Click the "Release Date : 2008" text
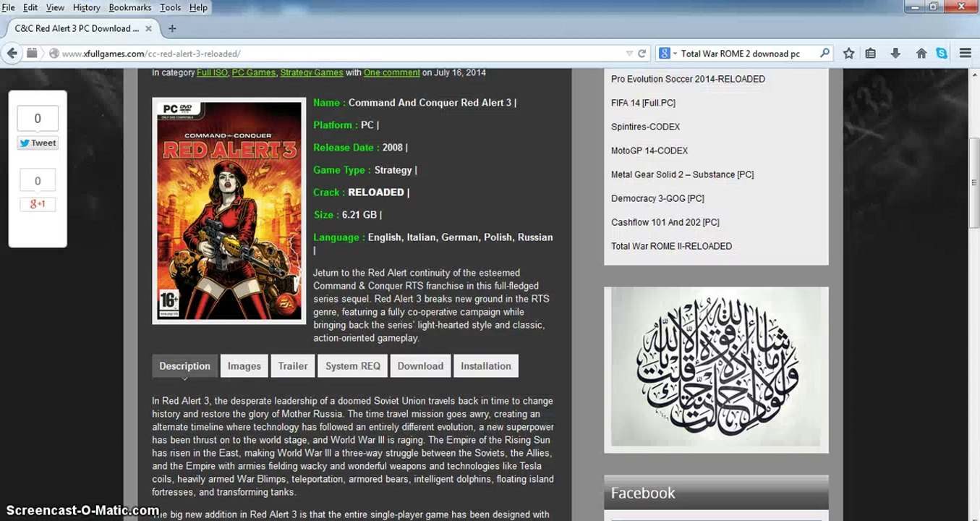 pos(360,148)
